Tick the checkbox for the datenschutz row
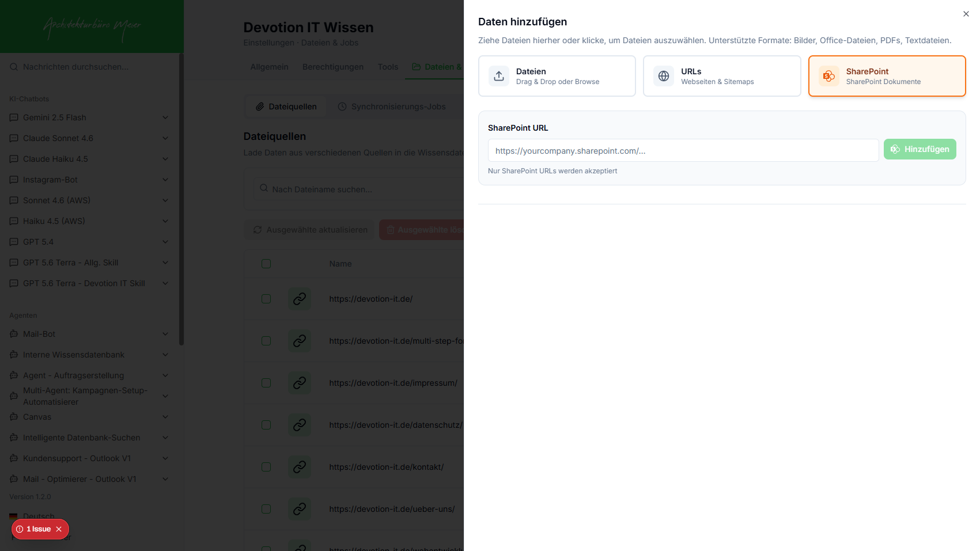980x551 pixels. coord(266,425)
